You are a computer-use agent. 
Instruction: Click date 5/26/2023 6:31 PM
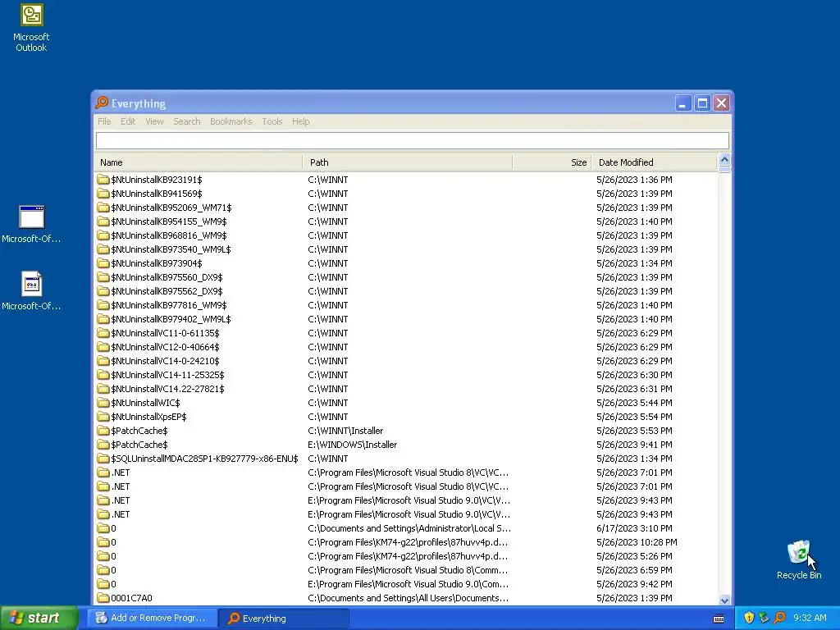tap(634, 388)
